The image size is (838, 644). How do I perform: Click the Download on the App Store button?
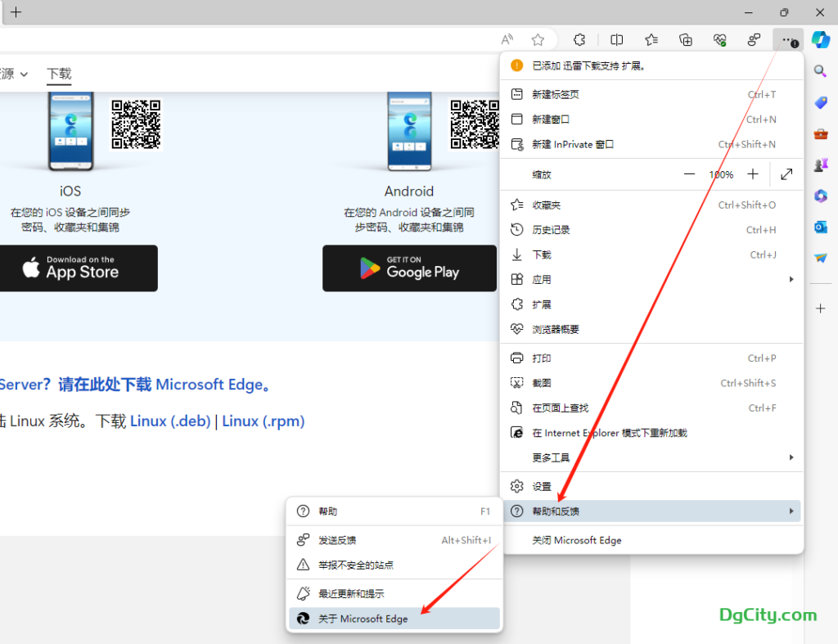pos(78,268)
